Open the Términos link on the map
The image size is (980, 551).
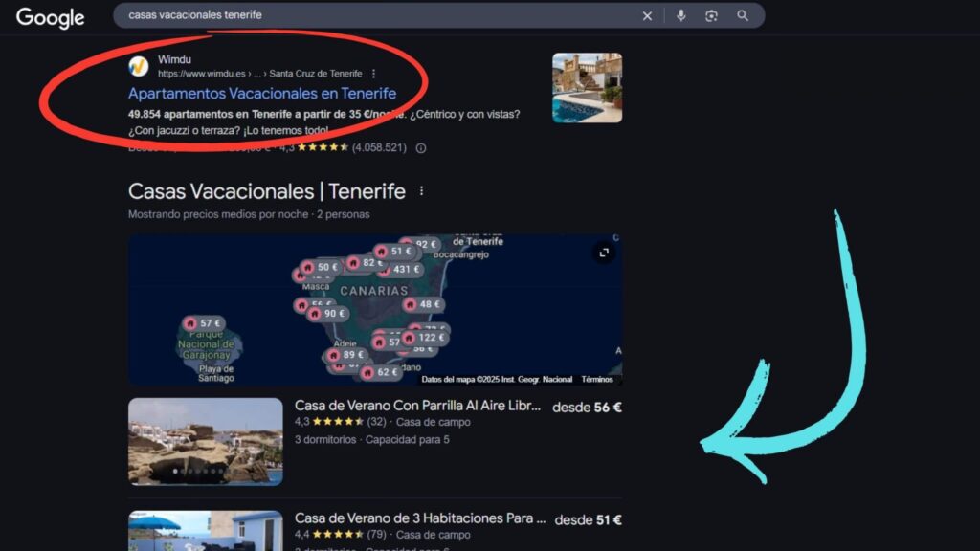click(x=597, y=379)
